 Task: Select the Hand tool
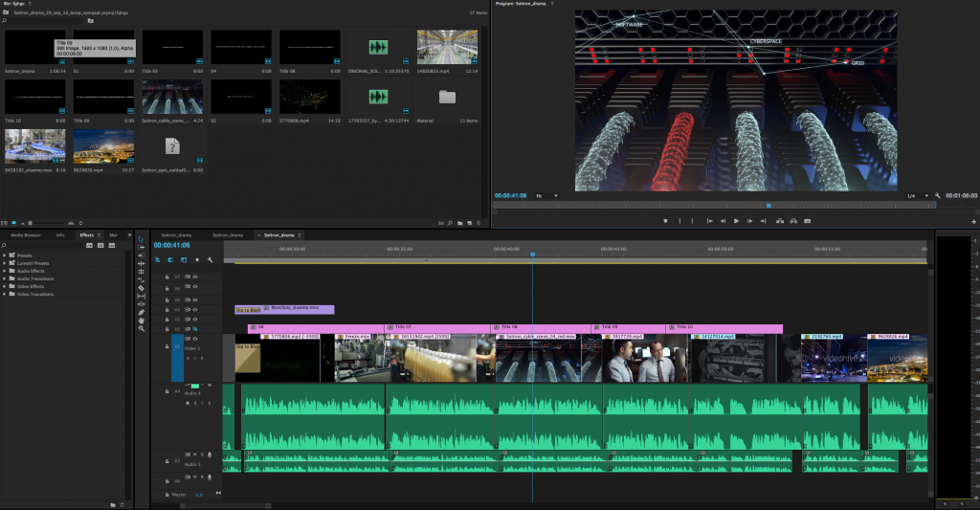[142, 321]
